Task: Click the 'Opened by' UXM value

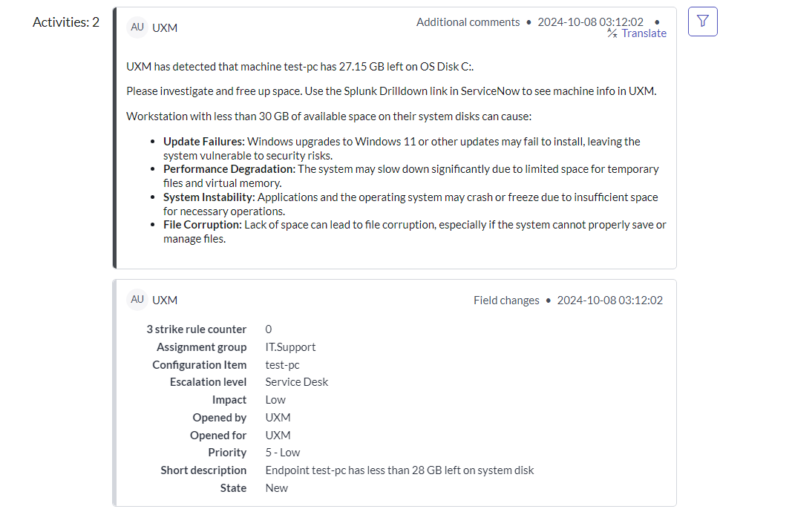Action: [x=278, y=418]
